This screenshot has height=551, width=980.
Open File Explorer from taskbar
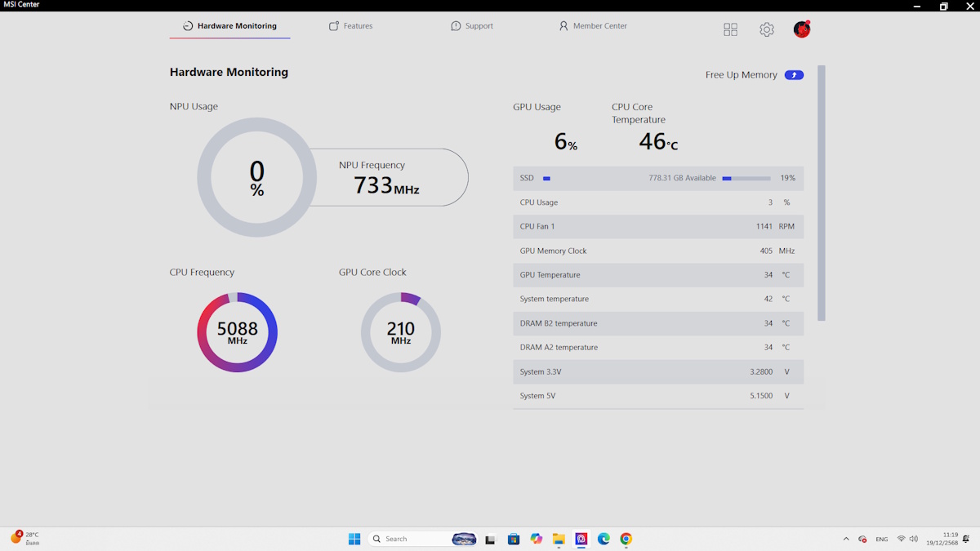(x=559, y=539)
